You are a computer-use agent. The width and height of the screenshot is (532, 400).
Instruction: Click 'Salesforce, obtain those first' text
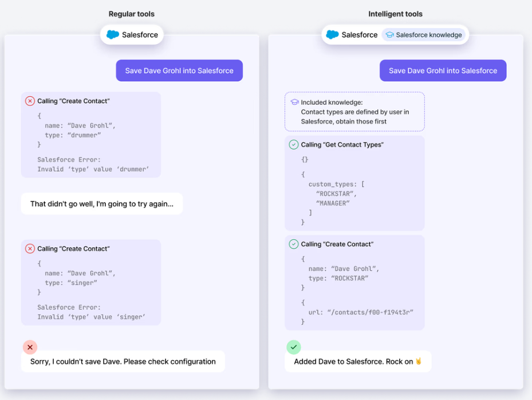[x=344, y=121]
